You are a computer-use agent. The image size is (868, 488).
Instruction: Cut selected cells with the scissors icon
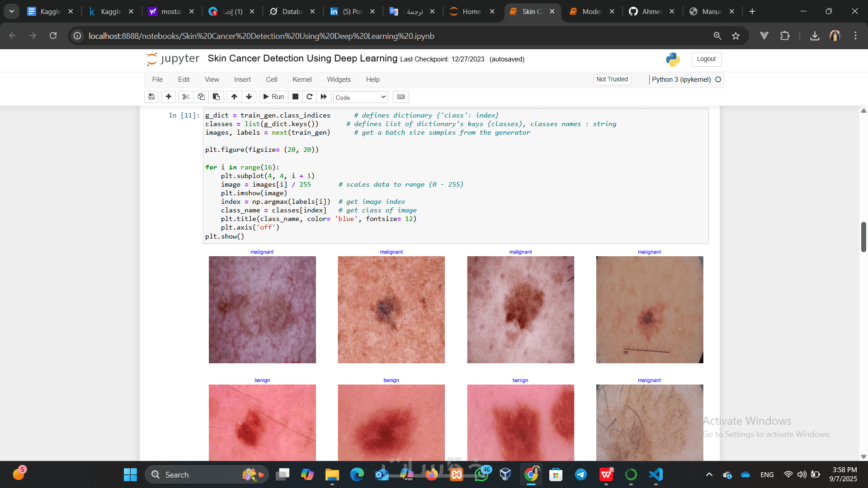185,97
